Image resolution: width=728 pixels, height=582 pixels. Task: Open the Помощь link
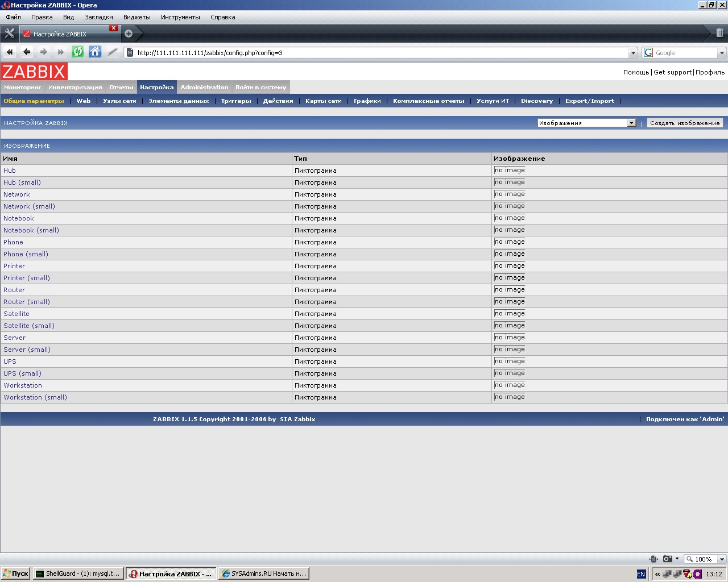click(x=636, y=72)
